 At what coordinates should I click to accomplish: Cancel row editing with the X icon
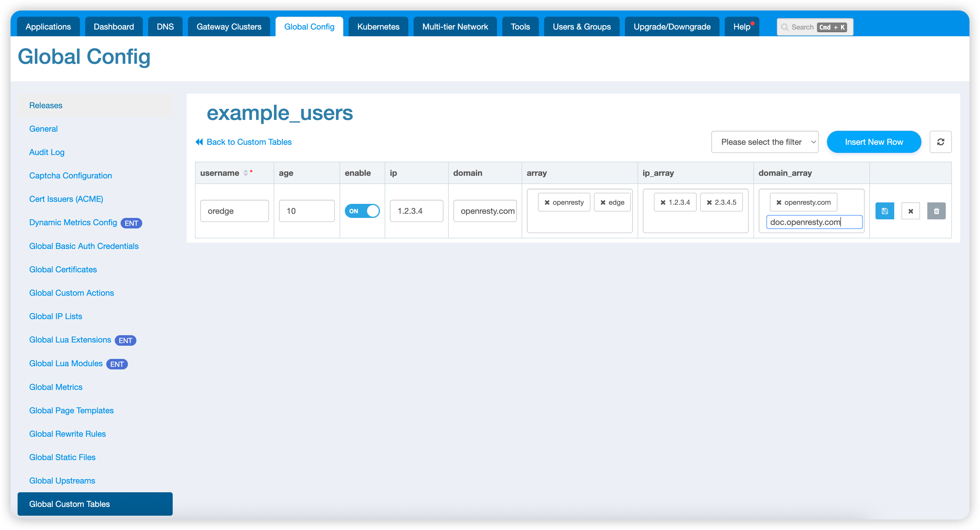tap(910, 211)
